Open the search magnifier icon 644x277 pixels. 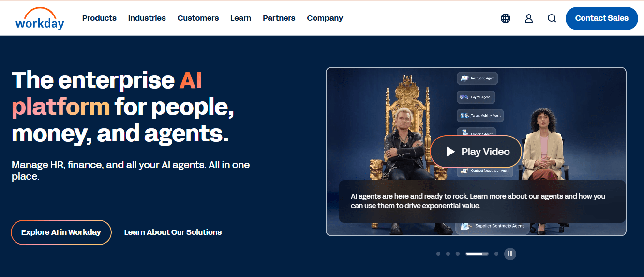[x=552, y=18]
